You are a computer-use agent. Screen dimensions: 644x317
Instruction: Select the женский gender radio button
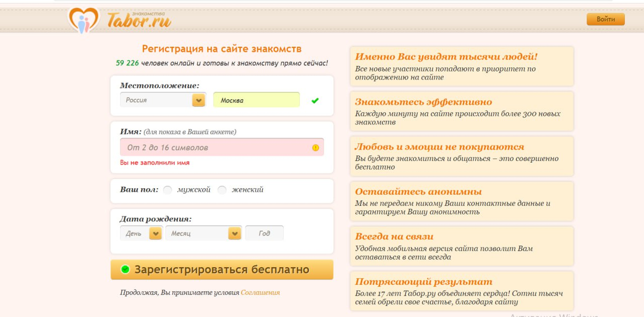click(222, 190)
